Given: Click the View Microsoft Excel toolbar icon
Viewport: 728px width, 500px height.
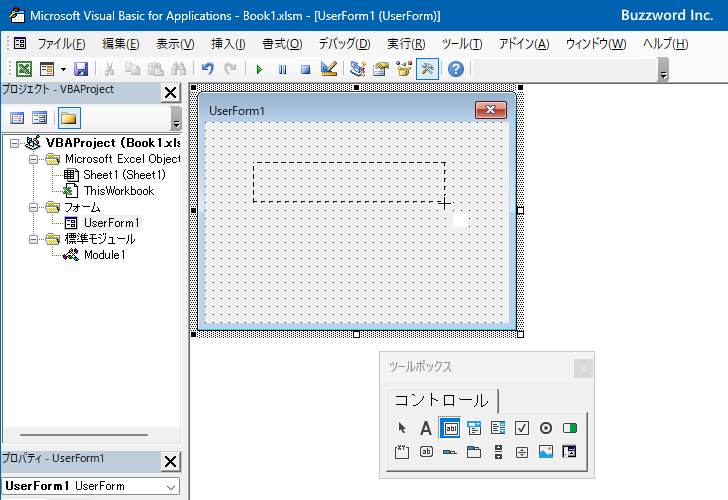Looking at the screenshot, I should 24,69.
